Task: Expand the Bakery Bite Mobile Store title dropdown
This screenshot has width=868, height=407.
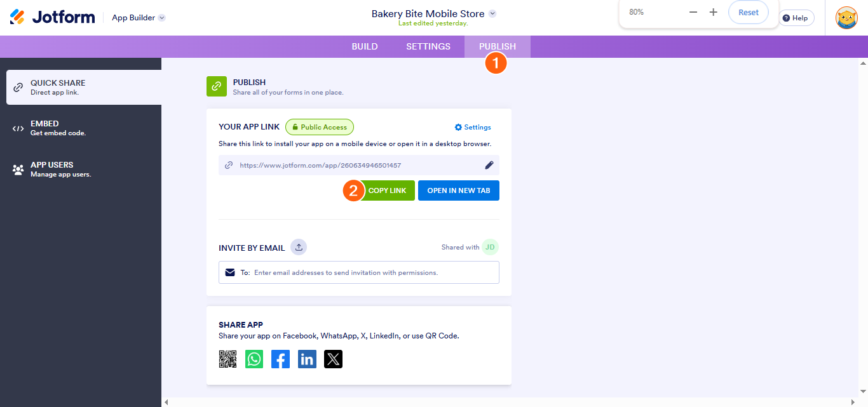Action: [492, 13]
